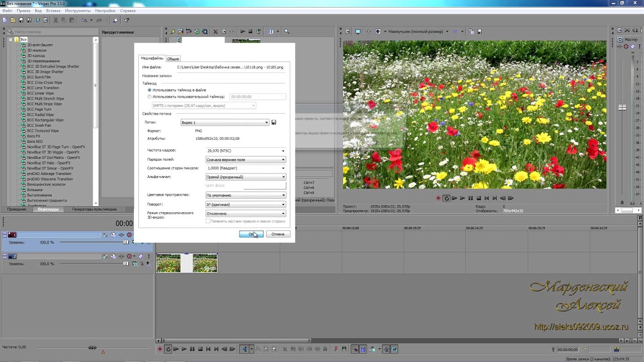Click the Cut scissors icon in main toolbar

coord(56,20)
